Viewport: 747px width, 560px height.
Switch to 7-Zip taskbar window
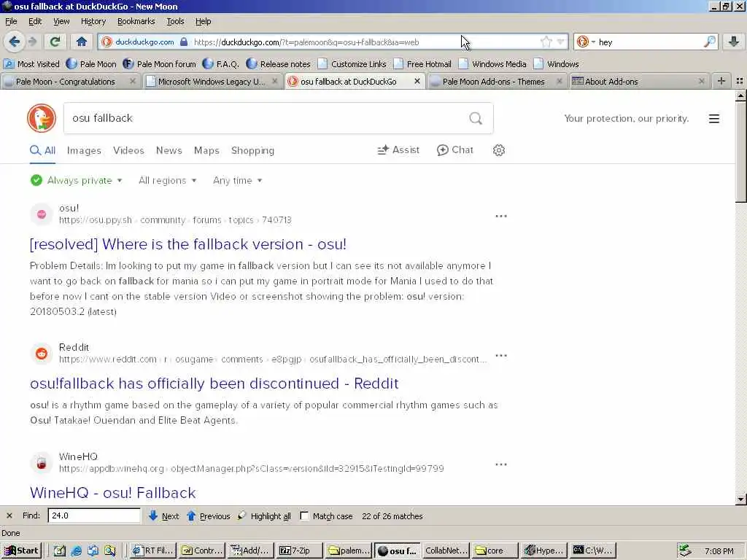(299, 551)
